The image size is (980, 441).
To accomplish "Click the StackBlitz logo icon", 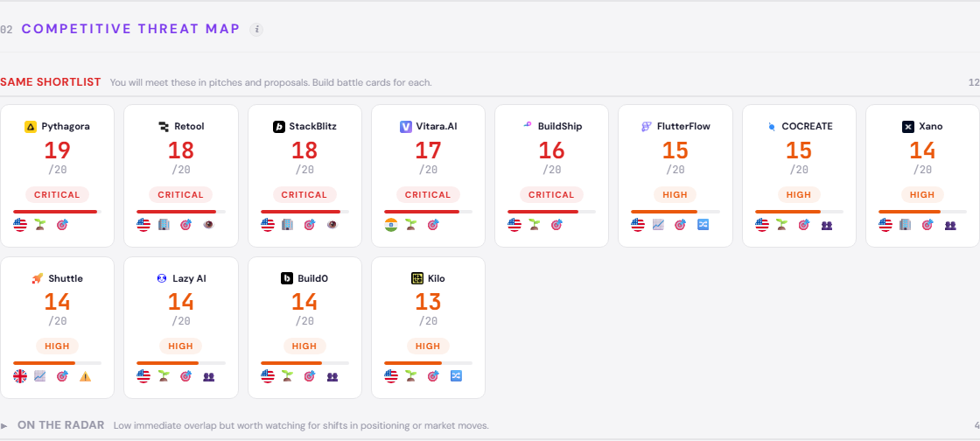I will pos(279,127).
